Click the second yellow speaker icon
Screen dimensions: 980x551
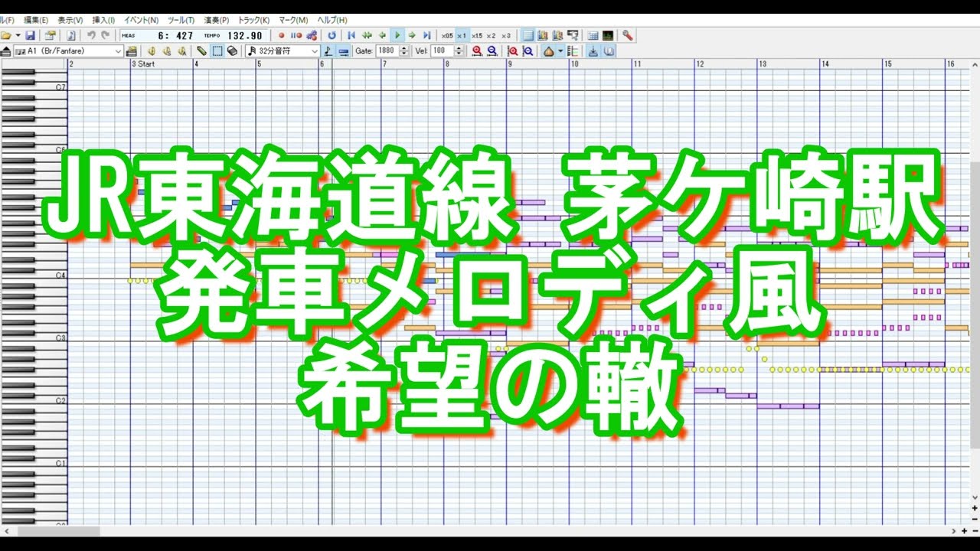click(166, 51)
